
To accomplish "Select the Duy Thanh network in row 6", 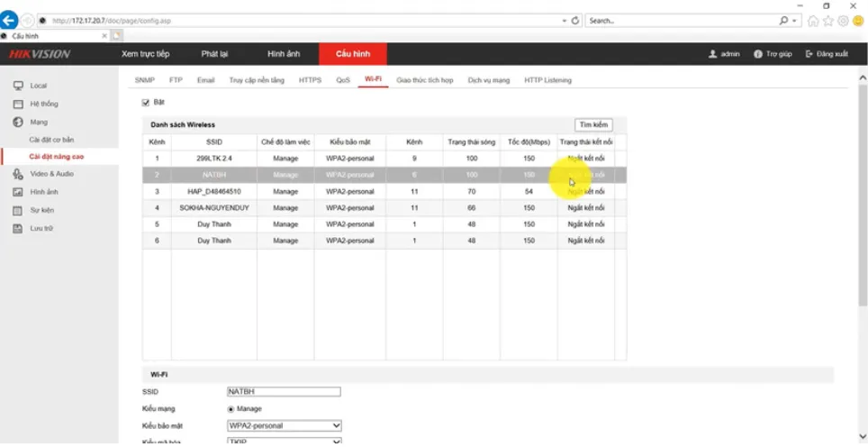I will [x=384, y=241].
